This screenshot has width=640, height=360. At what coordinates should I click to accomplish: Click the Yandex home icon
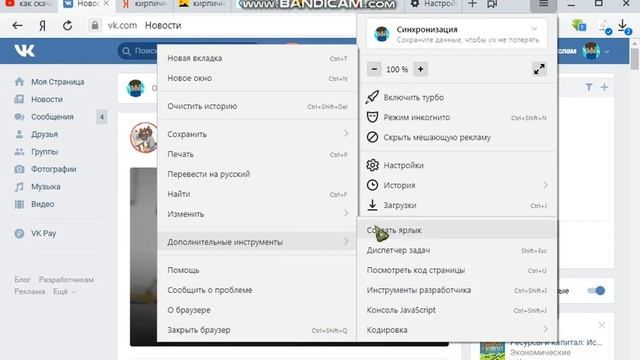(x=42, y=26)
